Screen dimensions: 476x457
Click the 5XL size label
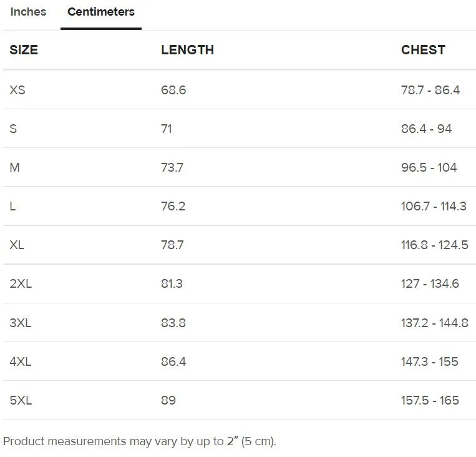21,400
